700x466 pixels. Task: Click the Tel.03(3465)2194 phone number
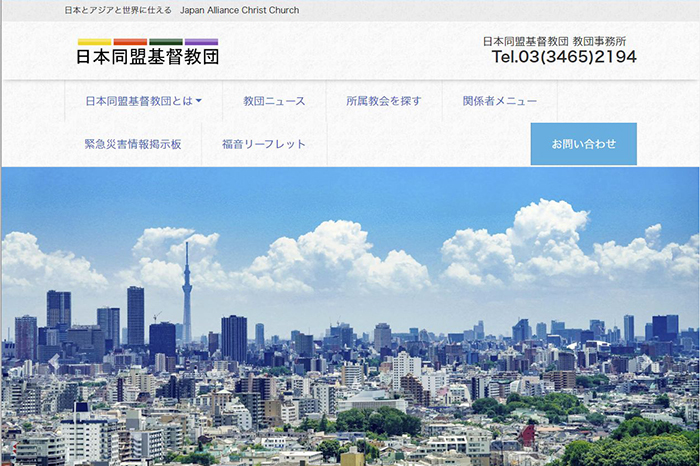(x=564, y=57)
